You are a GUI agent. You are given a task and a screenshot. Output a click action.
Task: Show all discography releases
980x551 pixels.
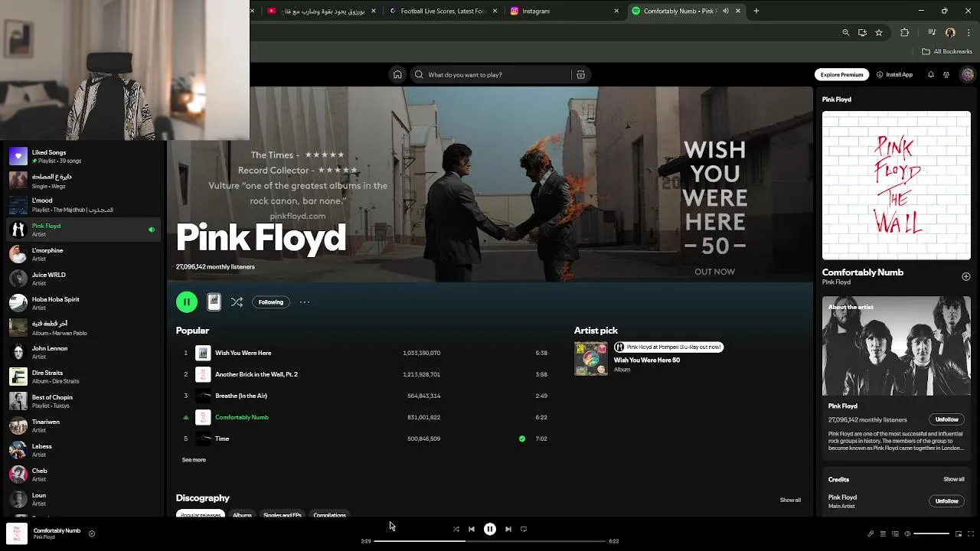click(790, 500)
